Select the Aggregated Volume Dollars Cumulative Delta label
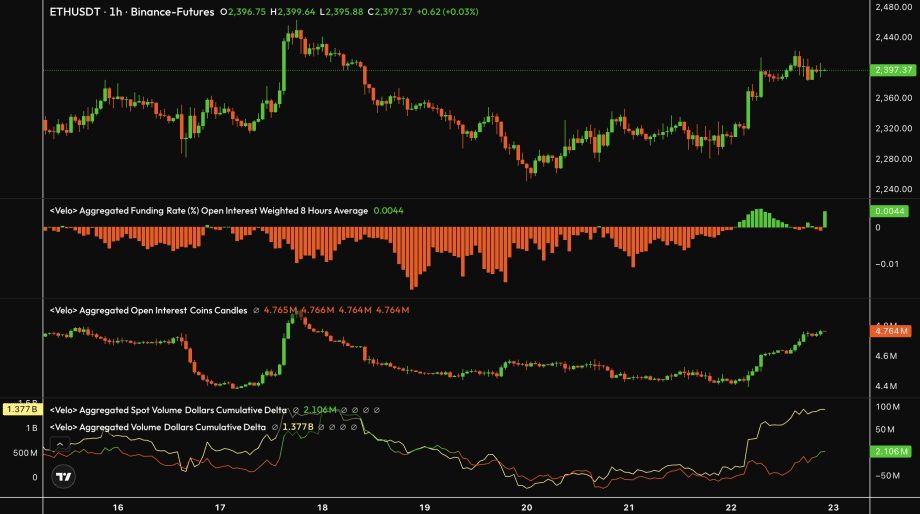 pyautogui.click(x=158, y=426)
